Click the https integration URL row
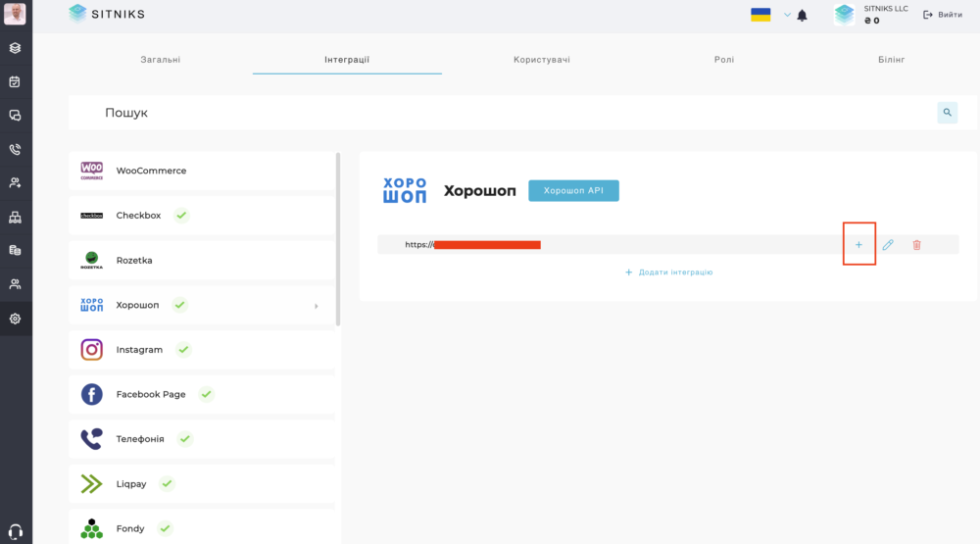Image resolution: width=980 pixels, height=544 pixels. pos(668,244)
